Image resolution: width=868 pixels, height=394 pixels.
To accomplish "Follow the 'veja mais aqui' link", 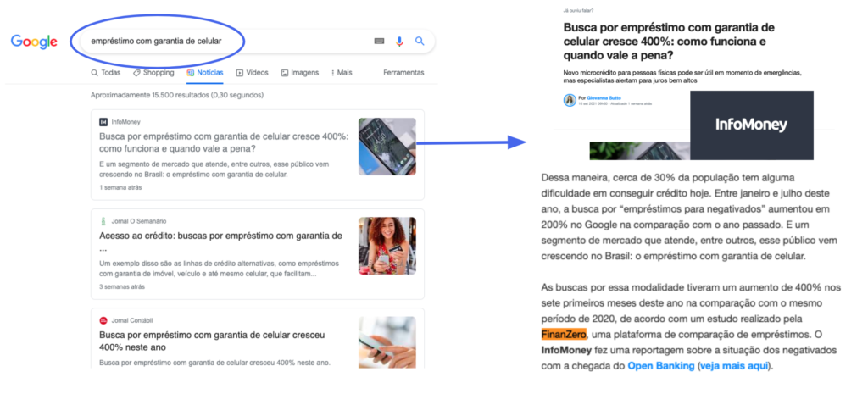I will [733, 366].
